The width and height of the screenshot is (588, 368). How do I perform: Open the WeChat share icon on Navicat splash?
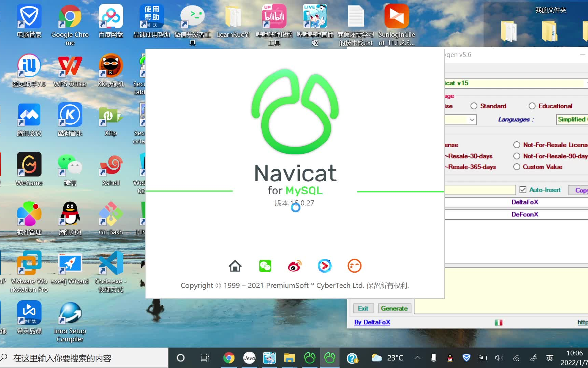265,266
